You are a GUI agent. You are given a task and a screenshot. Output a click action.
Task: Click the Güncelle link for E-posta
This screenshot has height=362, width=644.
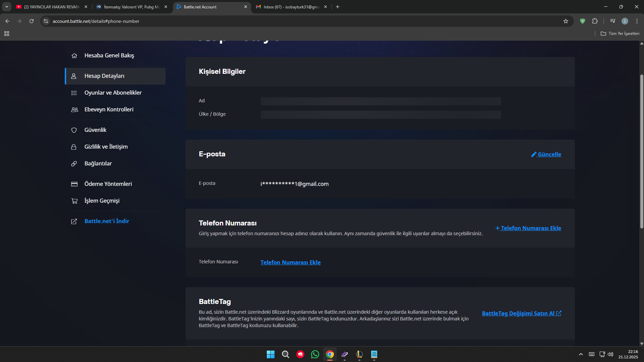pyautogui.click(x=546, y=154)
